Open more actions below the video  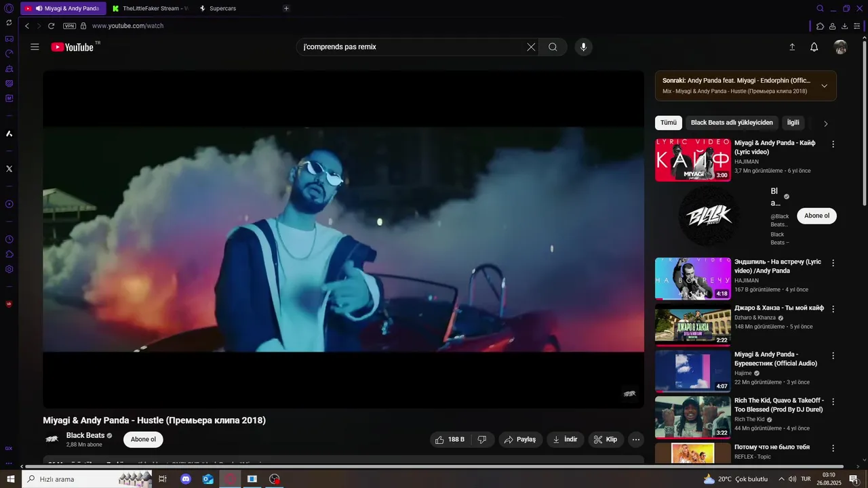click(x=636, y=439)
